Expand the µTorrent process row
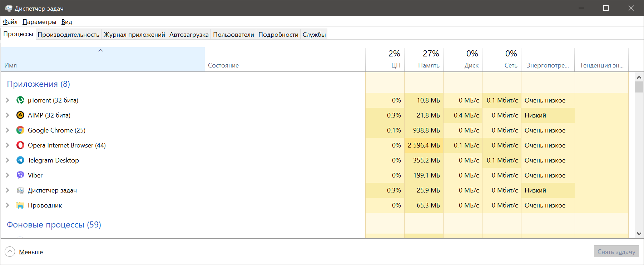Image resolution: width=644 pixels, height=265 pixels. (8, 100)
